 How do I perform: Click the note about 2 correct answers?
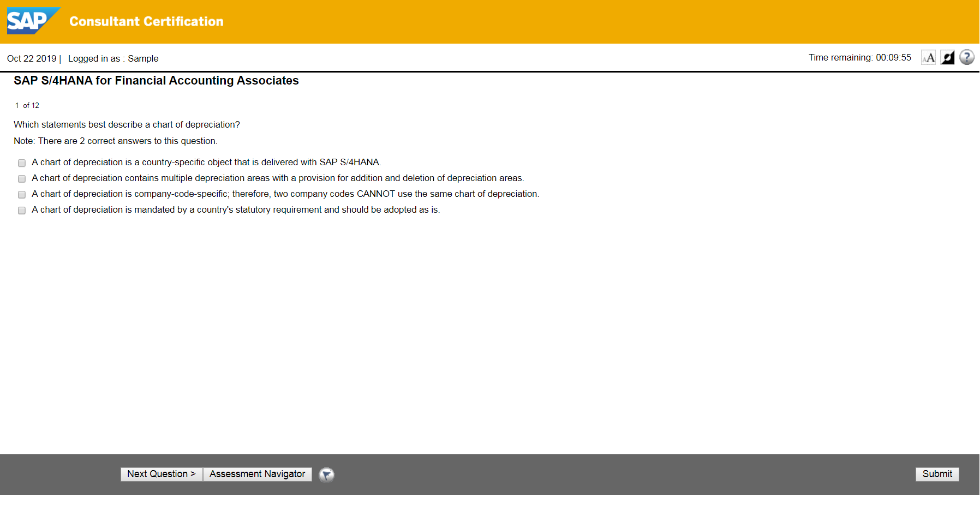pyautogui.click(x=115, y=141)
